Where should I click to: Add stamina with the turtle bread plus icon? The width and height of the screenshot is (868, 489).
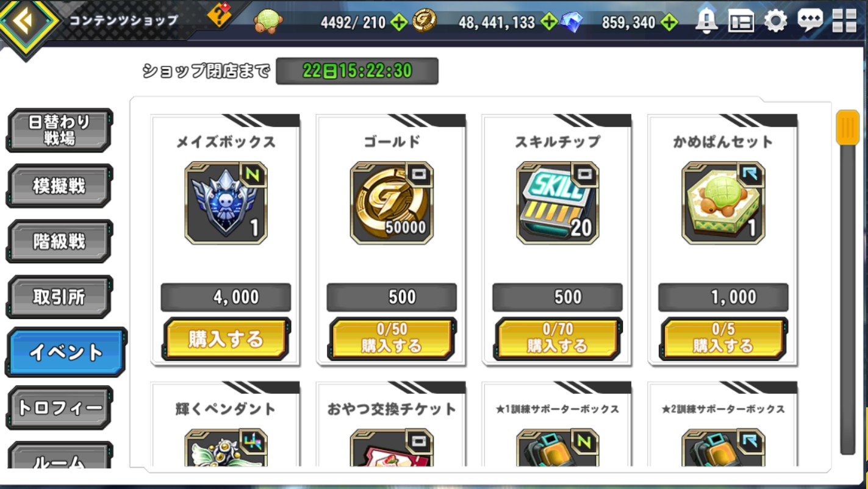[x=399, y=23]
